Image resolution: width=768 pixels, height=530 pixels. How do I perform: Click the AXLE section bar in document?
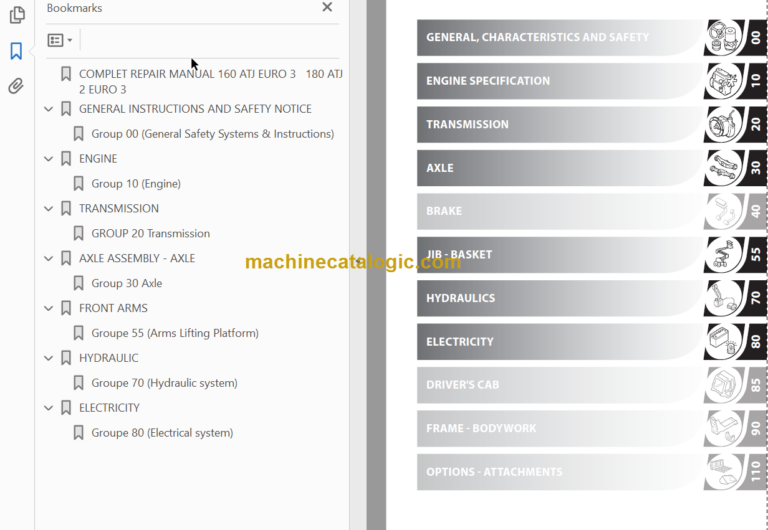pos(560,168)
